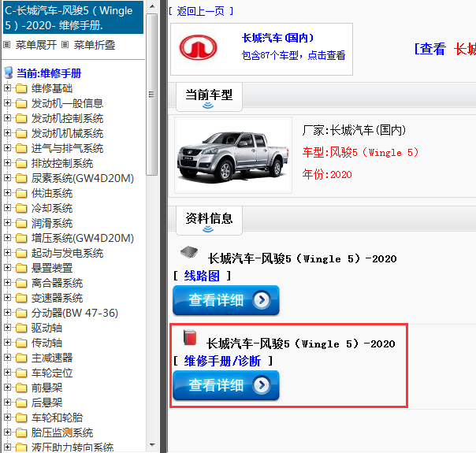Select the 变速器系统 tree entry
The width and height of the screenshot is (476, 453).
[57, 298]
